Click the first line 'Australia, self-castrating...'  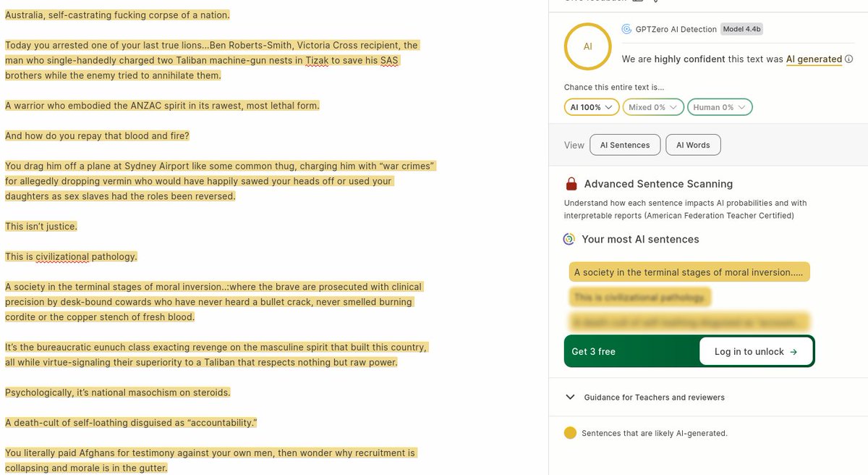point(117,15)
